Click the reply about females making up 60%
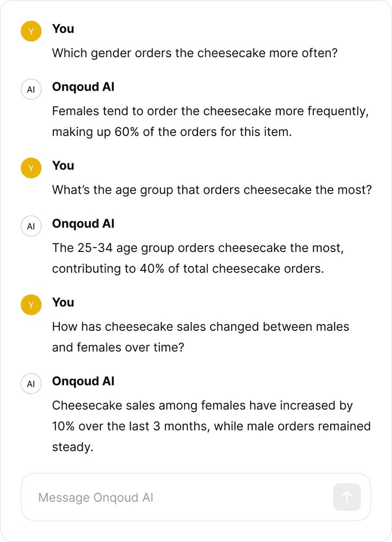This screenshot has height=542, width=392. tap(211, 121)
